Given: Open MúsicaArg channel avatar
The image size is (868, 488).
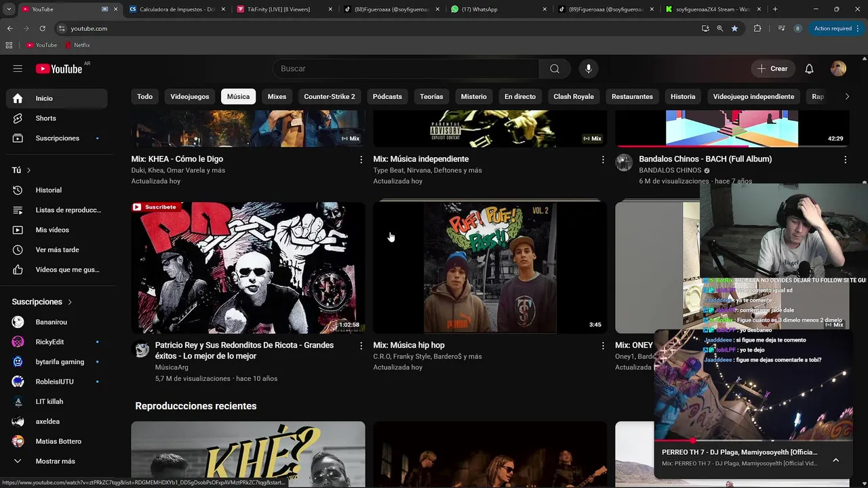Looking at the screenshot, I should (x=142, y=350).
